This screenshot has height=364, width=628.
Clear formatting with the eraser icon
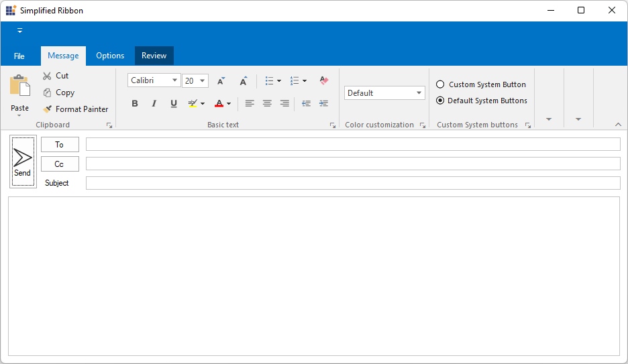pos(324,80)
